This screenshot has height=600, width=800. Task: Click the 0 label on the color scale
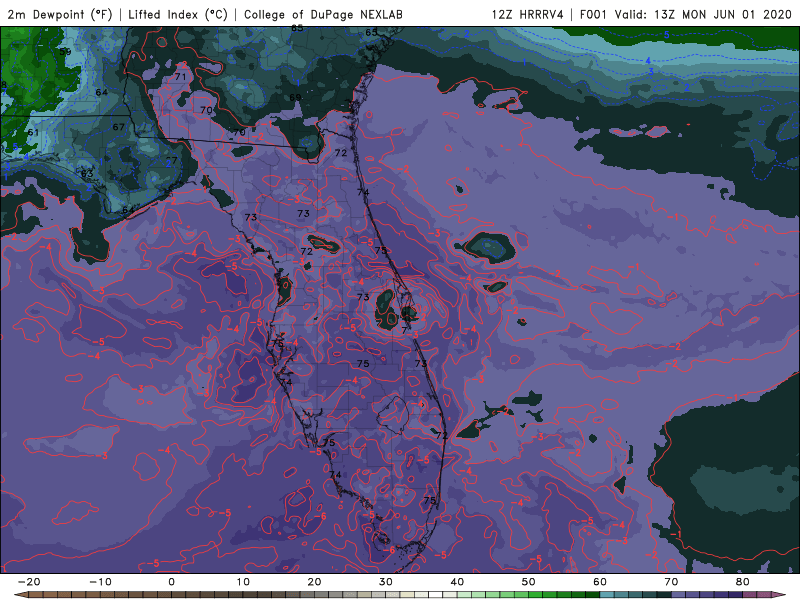click(x=171, y=582)
